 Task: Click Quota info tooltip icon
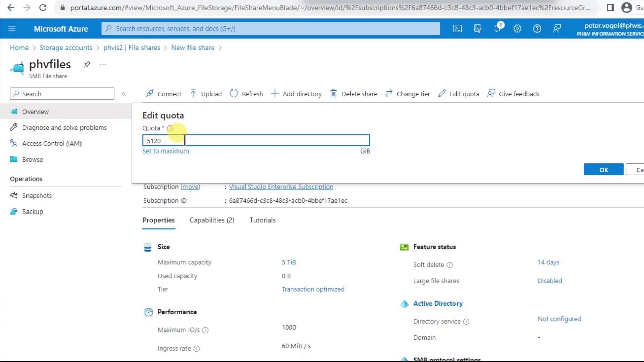tap(170, 128)
